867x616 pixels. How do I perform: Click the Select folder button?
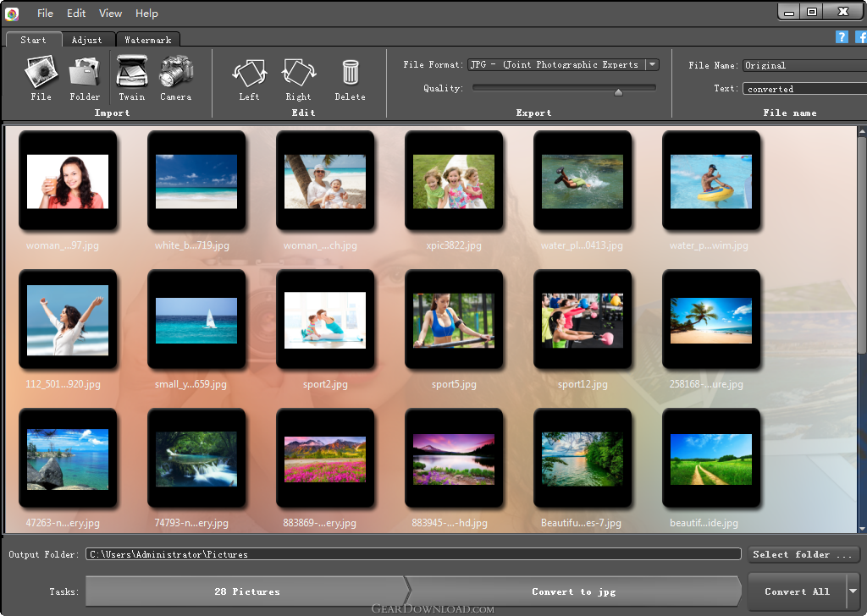point(803,554)
